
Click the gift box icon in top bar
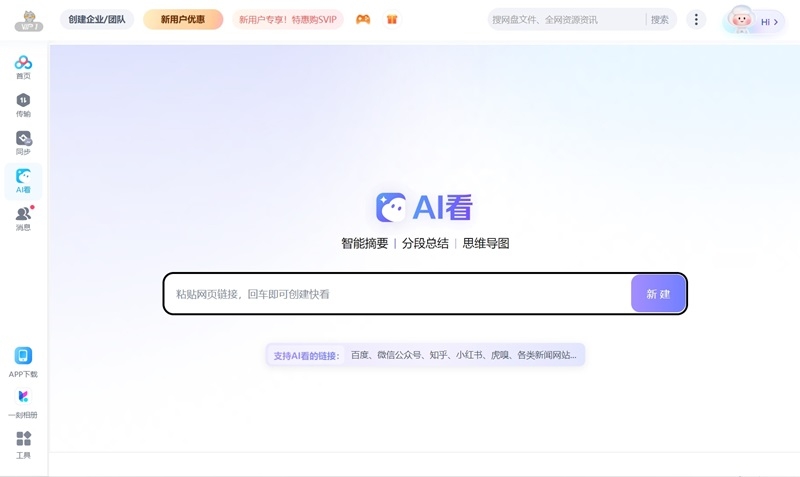click(392, 19)
